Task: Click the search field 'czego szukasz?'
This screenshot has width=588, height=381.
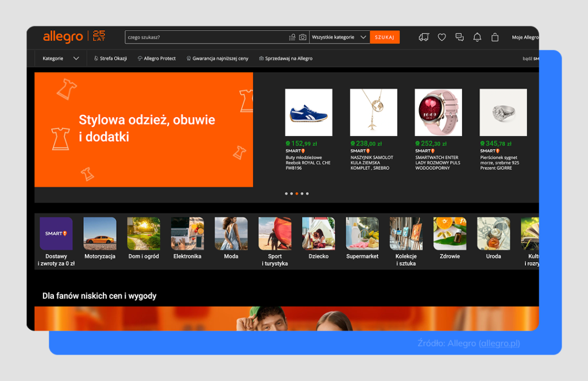Action: coord(207,37)
